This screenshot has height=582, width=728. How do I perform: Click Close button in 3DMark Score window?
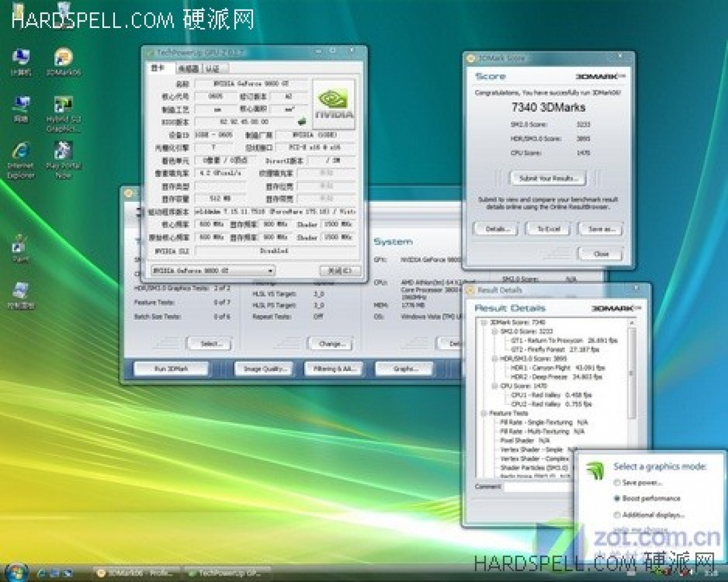[601, 254]
